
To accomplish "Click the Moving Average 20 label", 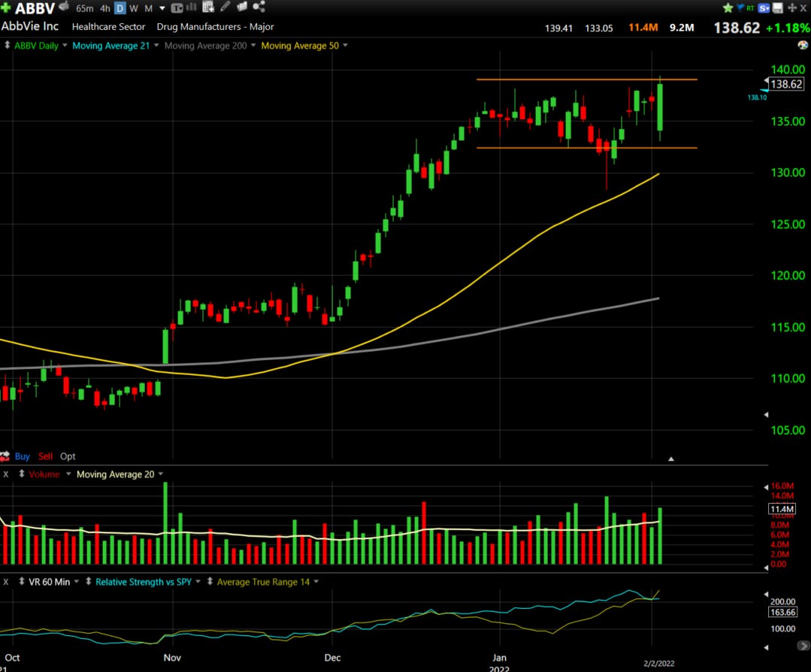I will 115,474.
